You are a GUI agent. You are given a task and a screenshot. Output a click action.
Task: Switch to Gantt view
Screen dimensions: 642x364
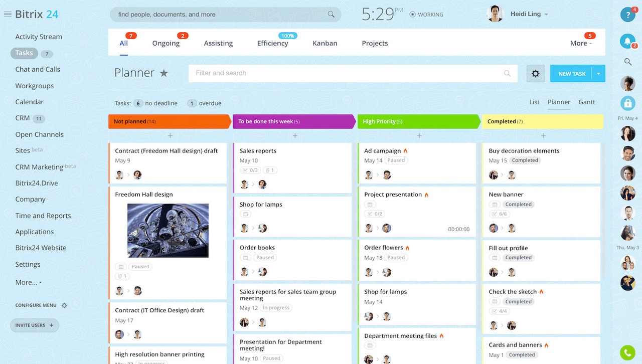[x=587, y=102]
